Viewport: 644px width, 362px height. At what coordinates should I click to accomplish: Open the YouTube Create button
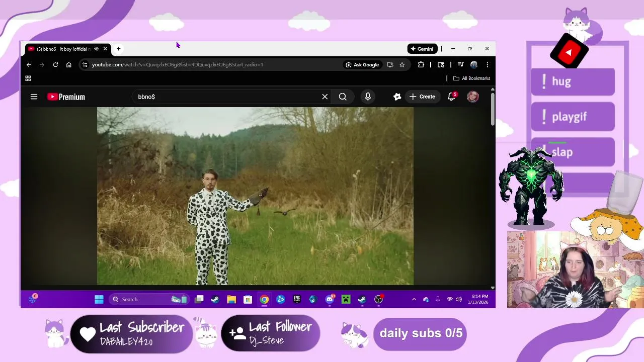pyautogui.click(x=422, y=97)
